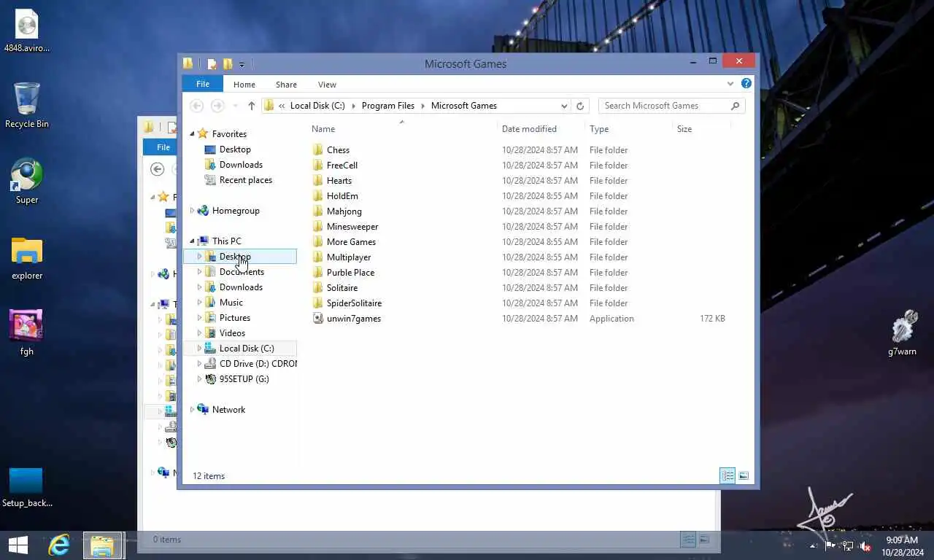Image resolution: width=934 pixels, height=560 pixels.
Task: Select Videos under This PC
Action: click(x=232, y=333)
